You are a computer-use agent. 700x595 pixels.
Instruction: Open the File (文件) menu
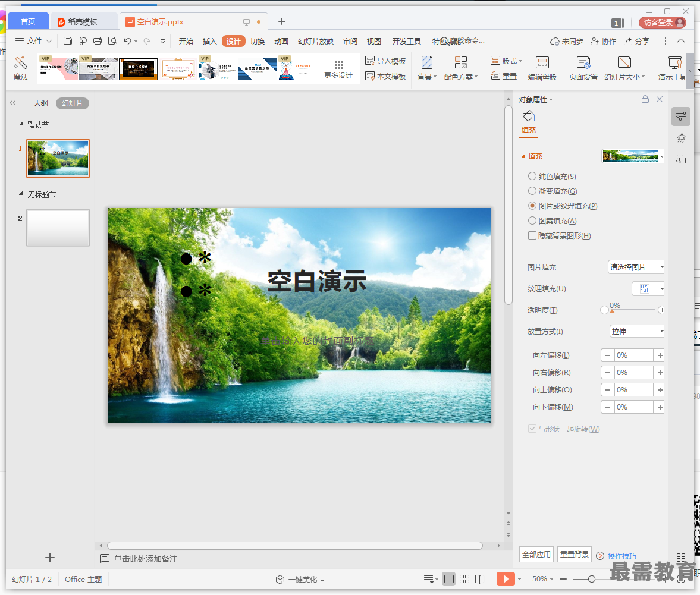[34, 41]
